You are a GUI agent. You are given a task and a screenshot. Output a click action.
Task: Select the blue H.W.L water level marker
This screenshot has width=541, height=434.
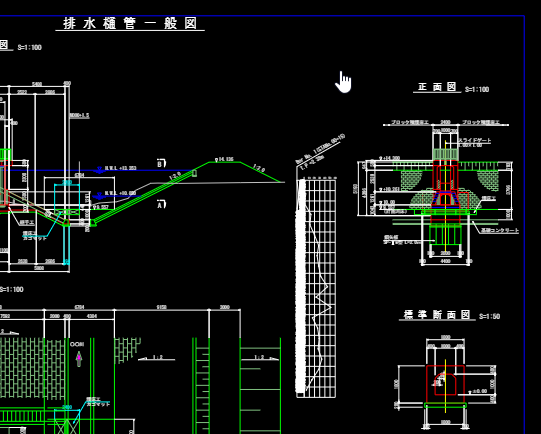[x=100, y=170]
